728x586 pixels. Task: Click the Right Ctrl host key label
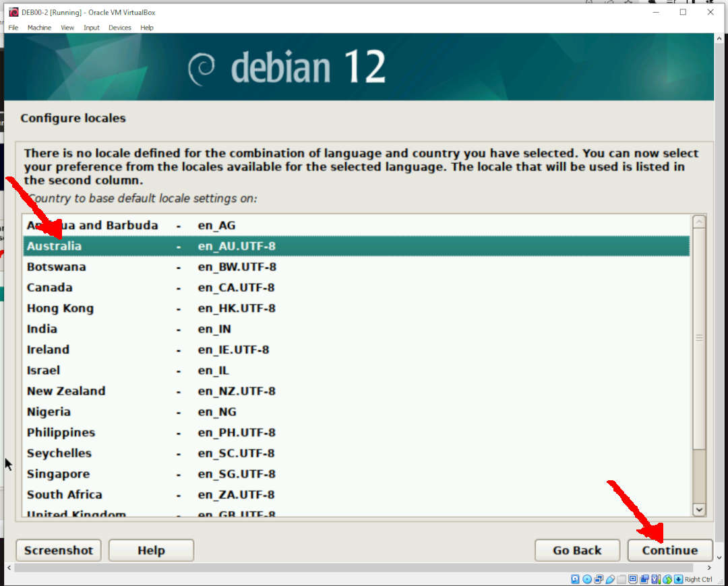point(698,579)
